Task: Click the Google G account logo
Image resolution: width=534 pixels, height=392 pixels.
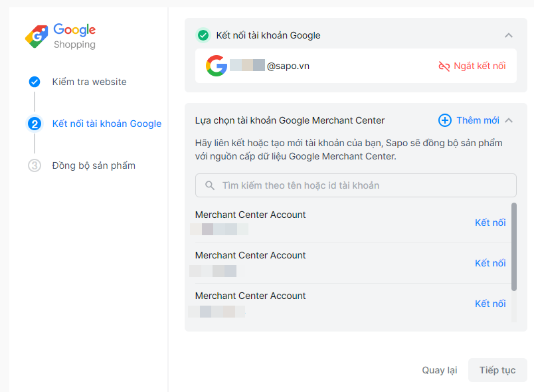Action: 217,66
